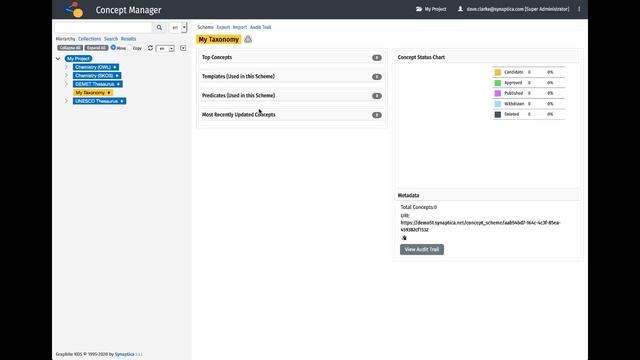This screenshot has height=360, width=640.
Task: Click the My Taxonomy title badge
Action: tap(219, 40)
